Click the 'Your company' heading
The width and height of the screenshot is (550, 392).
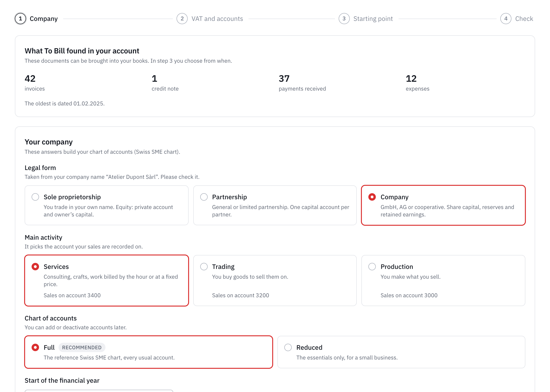pos(49,142)
